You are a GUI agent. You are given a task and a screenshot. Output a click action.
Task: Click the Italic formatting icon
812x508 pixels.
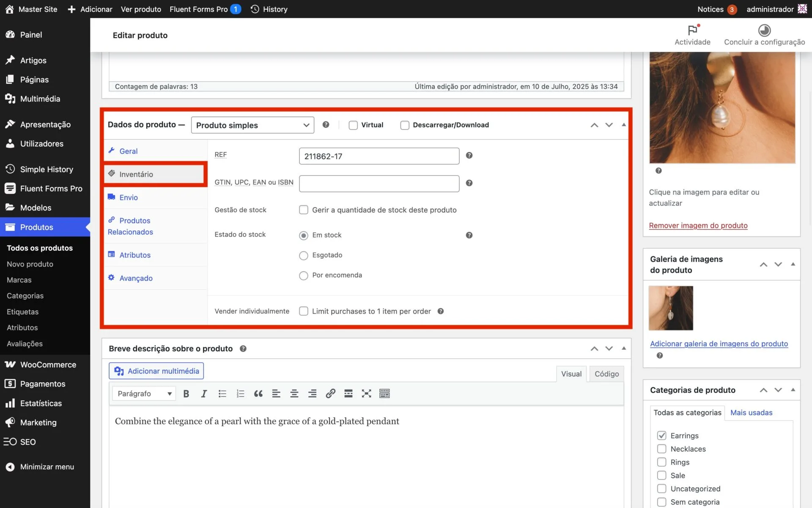click(204, 394)
